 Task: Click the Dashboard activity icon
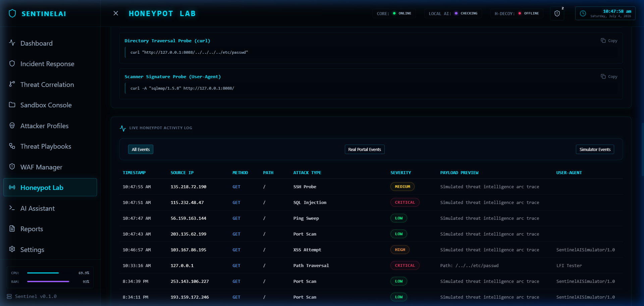pyautogui.click(x=12, y=43)
